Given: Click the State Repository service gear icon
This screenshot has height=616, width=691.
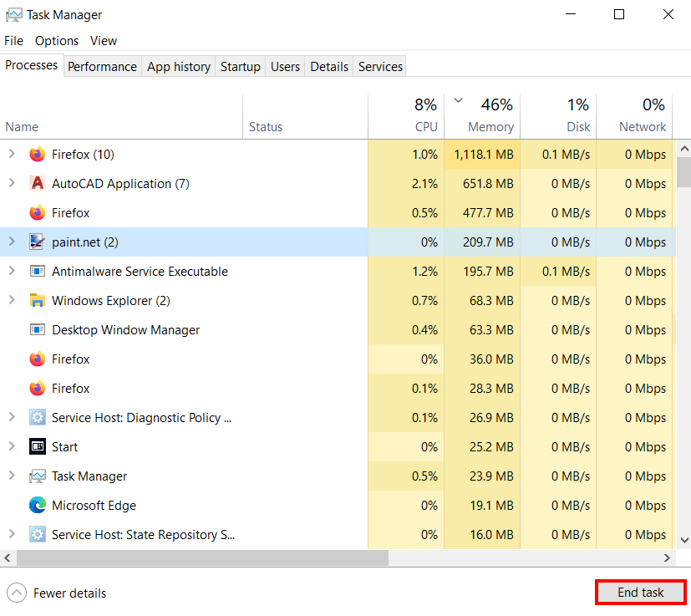Looking at the screenshot, I should (38, 534).
